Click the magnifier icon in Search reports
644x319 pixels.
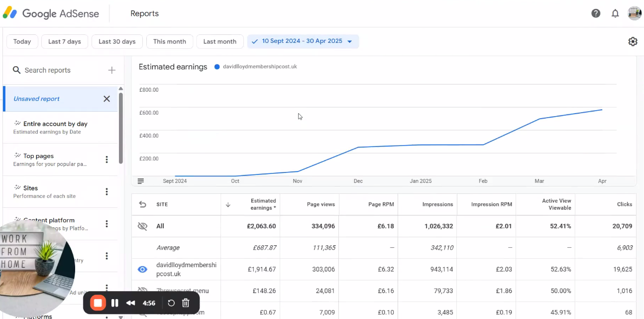pyautogui.click(x=17, y=70)
